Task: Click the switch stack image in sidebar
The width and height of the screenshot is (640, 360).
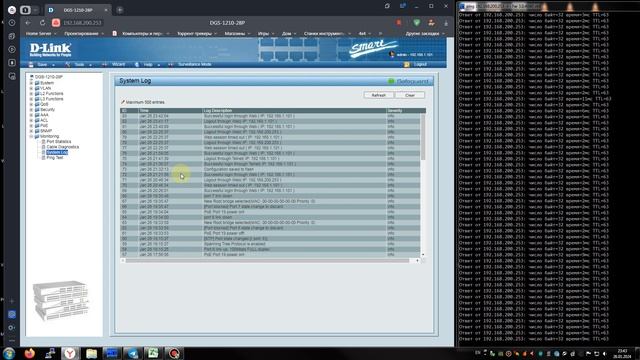Action: [60, 300]
